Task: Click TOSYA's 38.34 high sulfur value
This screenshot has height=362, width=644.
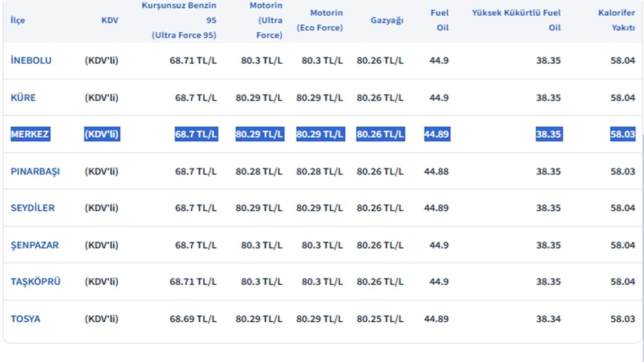Action: [548, 319]
